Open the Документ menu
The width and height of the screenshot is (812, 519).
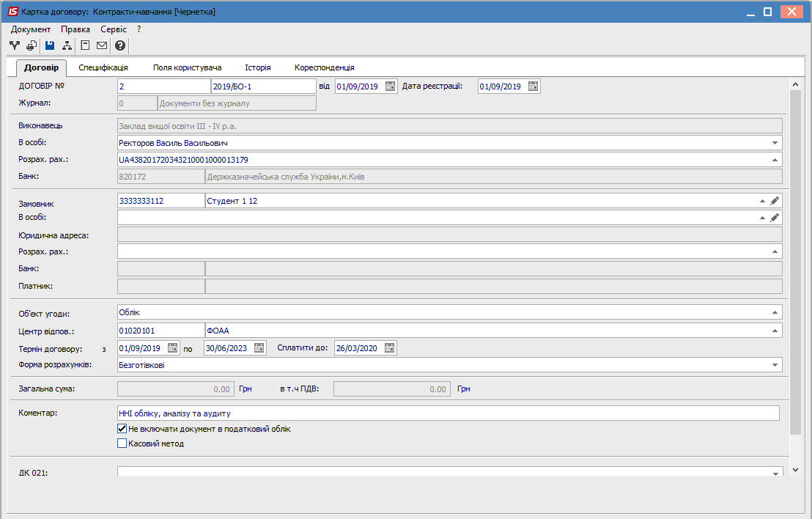click(x=31, y=29)
